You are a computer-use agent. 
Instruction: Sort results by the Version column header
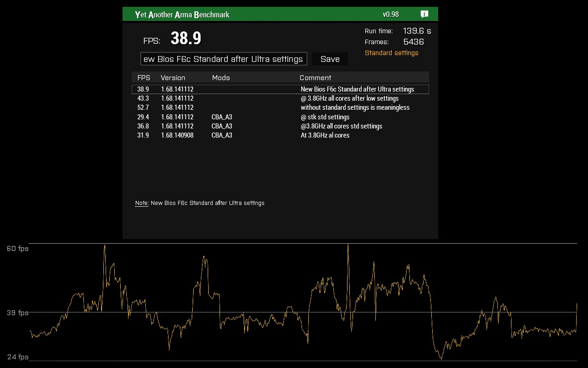[173, 78]
